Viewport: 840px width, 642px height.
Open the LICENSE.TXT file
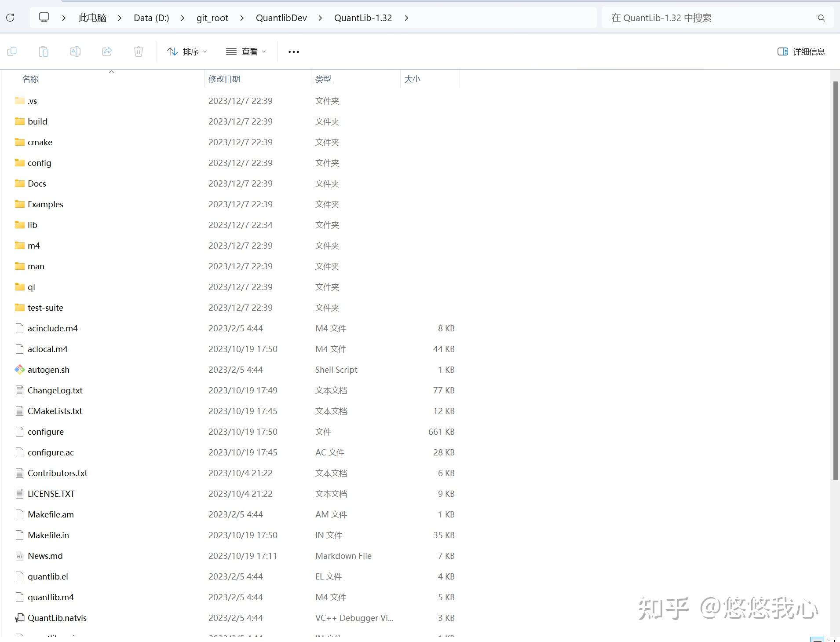tap(51, 493)
